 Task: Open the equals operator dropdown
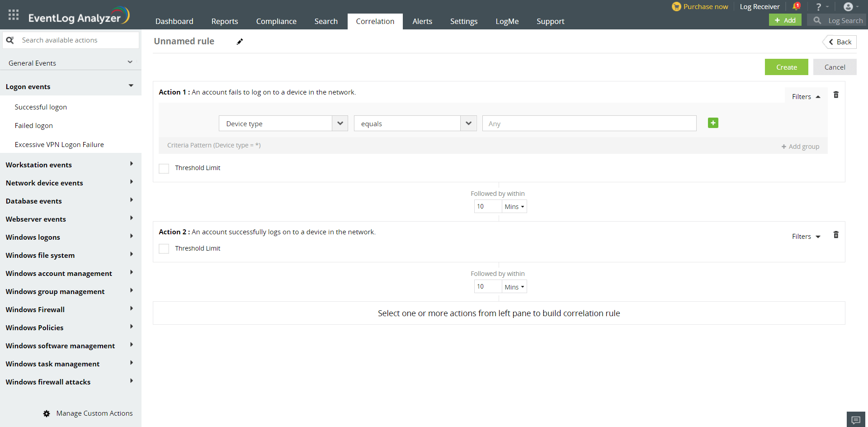pos(415,123)
